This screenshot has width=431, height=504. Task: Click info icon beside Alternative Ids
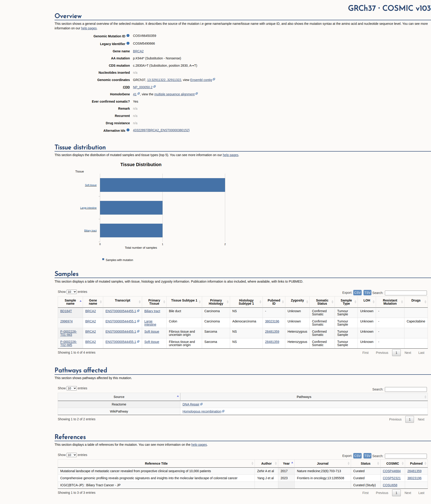click(x=128, y=130)
